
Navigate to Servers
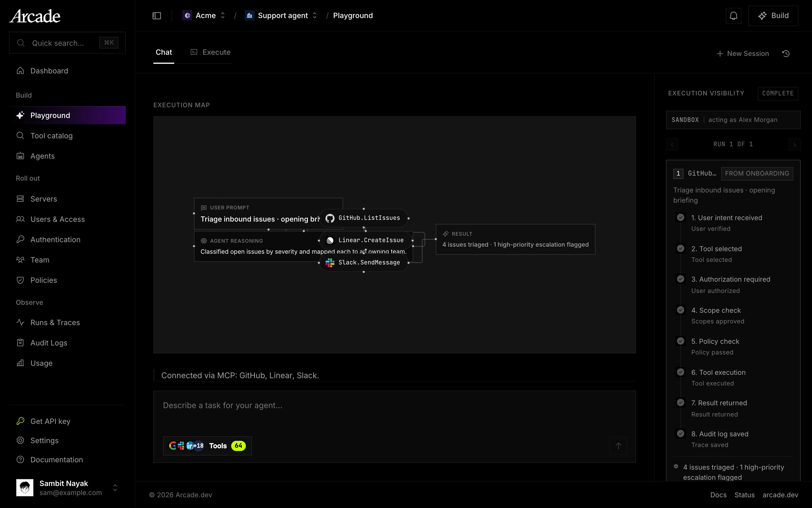click(x=67, y=199)
